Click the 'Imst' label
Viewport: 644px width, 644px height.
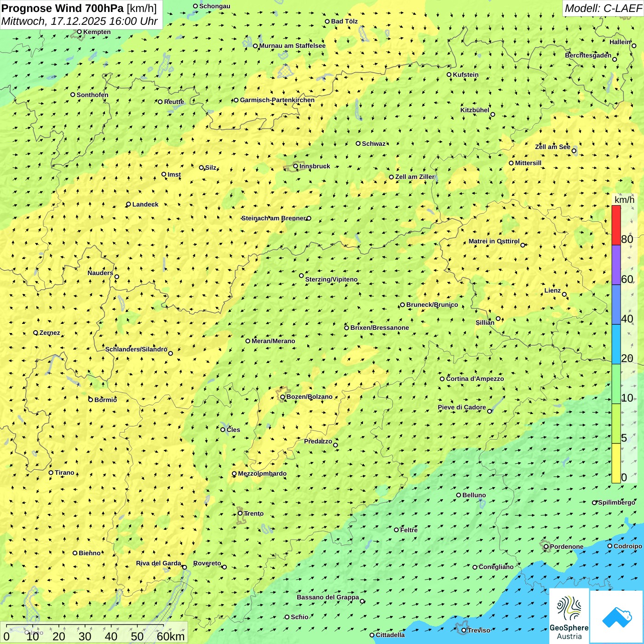click(x=174, y=174)
